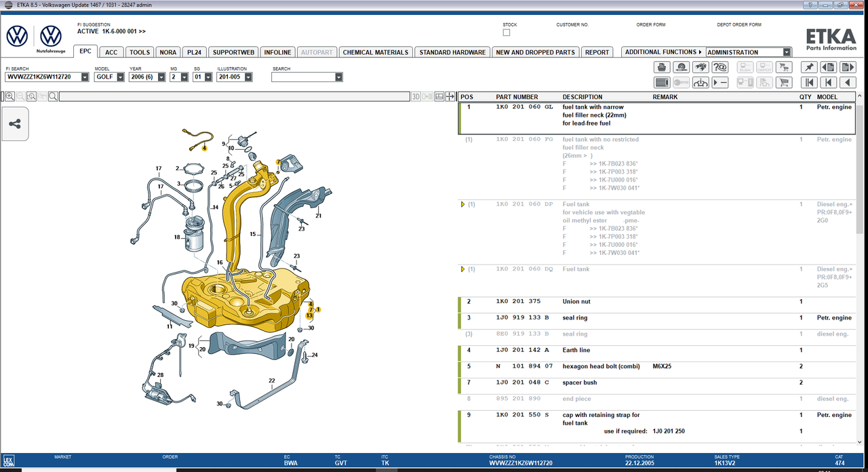868x472 pixels.
Task: Expand ADDITIONAL FUNCTIONS menu
Action: (x=663, y=52)
